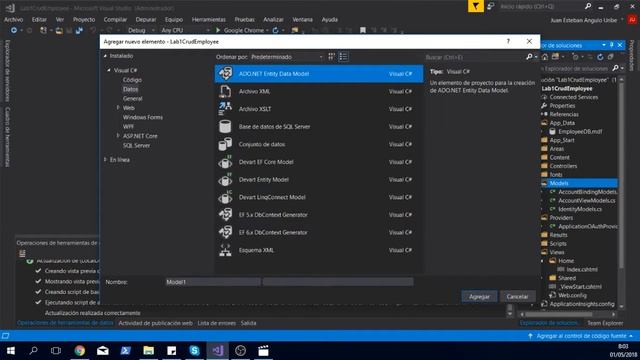Open the Herramientas menu
This screenshot has height=360, width=640.
pos(209,20)
